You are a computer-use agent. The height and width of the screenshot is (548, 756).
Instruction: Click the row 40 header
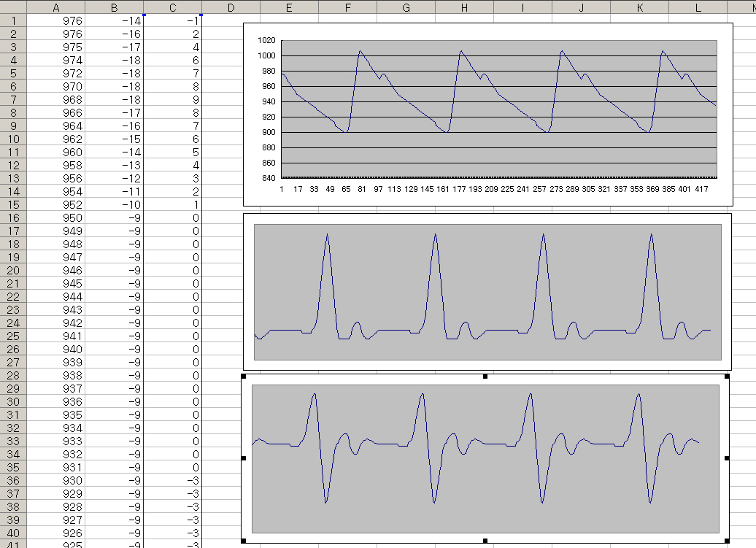pyautogui.click(x=13, y=533)
